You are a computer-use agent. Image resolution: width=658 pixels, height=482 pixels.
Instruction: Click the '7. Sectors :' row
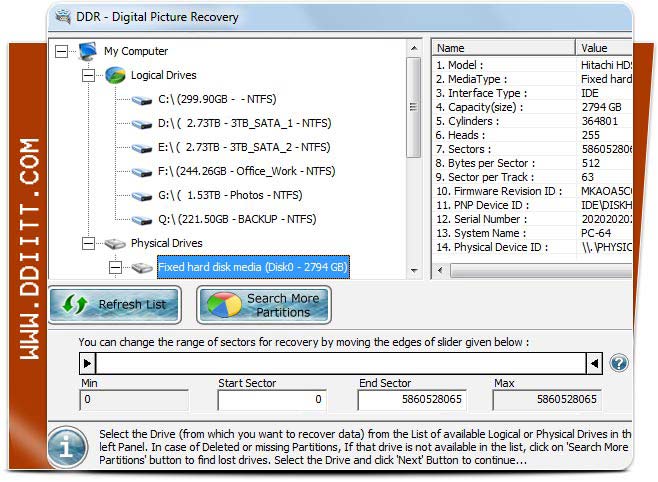[533, 149]
